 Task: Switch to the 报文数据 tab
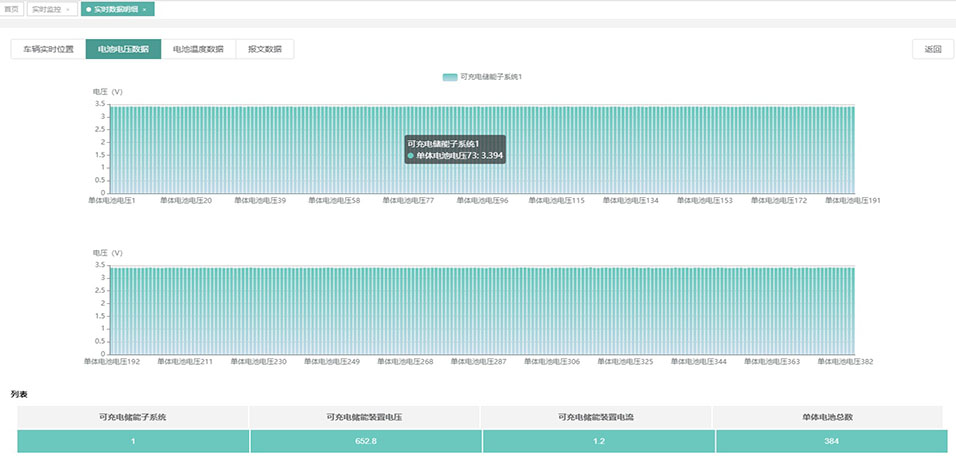tap(265, 49)
